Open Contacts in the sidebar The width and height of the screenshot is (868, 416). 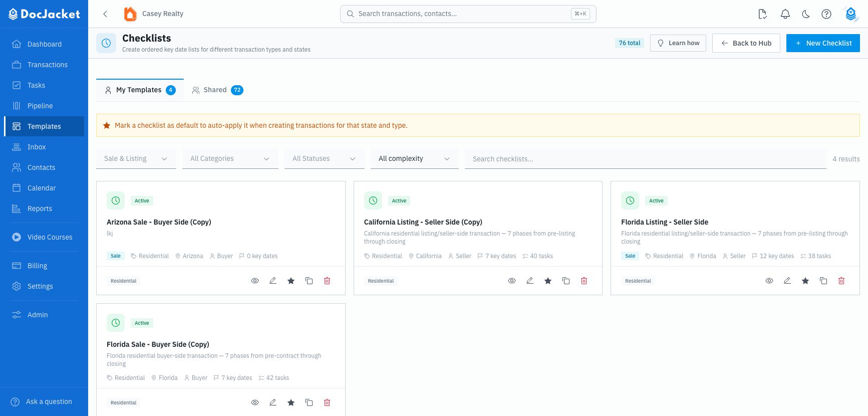coord(44,167)
